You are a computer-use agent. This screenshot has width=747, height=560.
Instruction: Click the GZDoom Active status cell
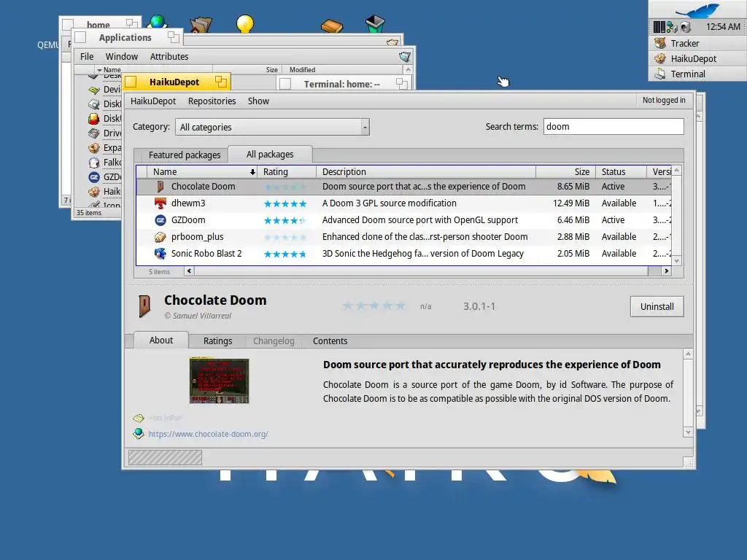click(613, 220)
